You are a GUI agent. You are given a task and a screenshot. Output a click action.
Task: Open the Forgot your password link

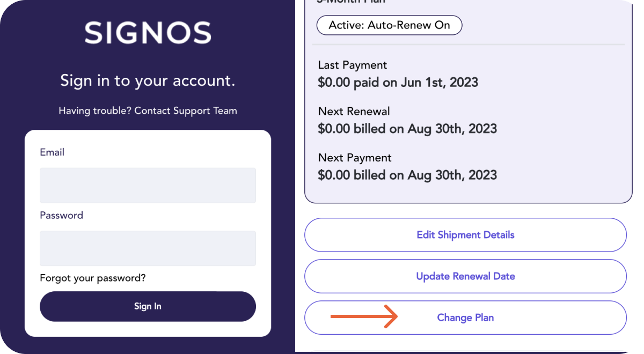(92, 278)
